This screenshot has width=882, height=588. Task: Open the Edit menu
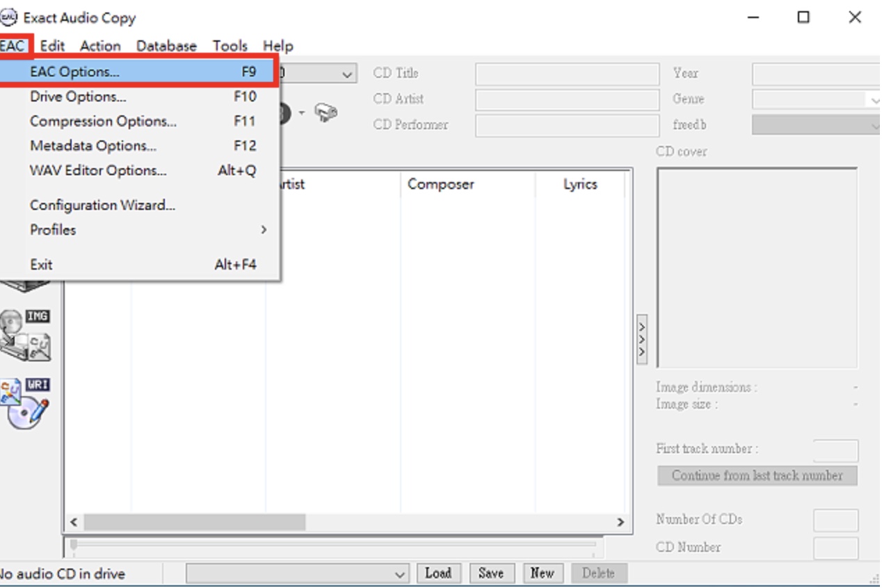[52, 46]
